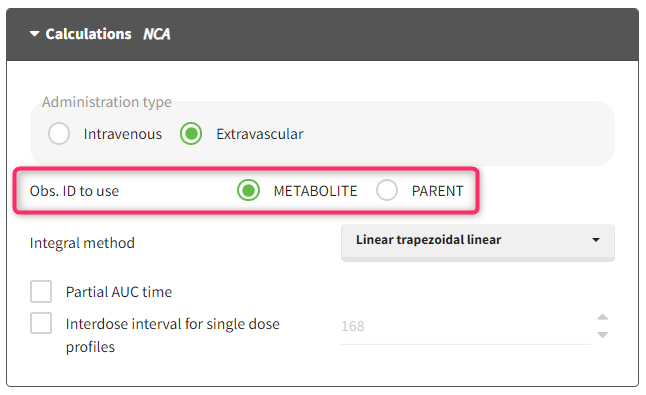Image resolution: width=646 pixels, height=395 pixels.
Task: Enable Interdose interval for single dose checkbox
Action: [x=41, y=323]
